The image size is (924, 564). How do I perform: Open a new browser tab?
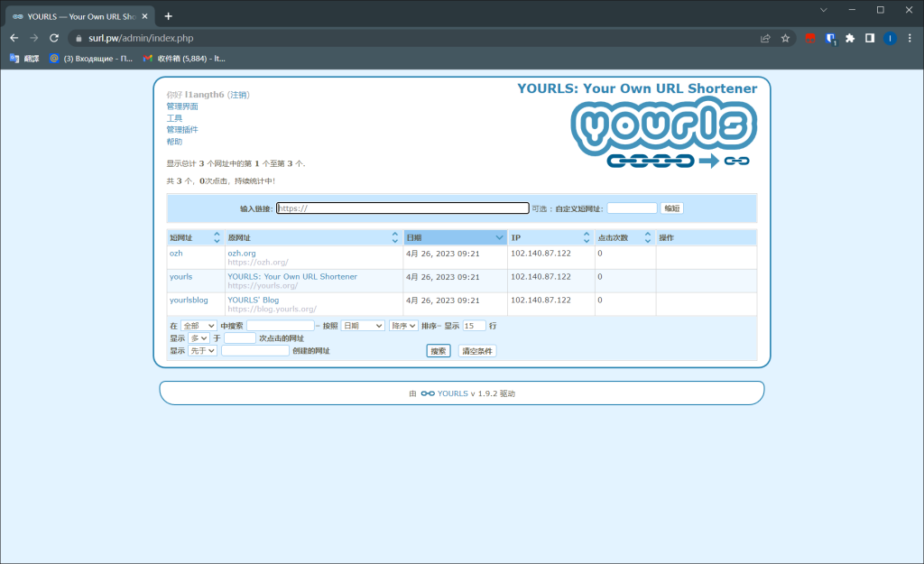(168, 16)
